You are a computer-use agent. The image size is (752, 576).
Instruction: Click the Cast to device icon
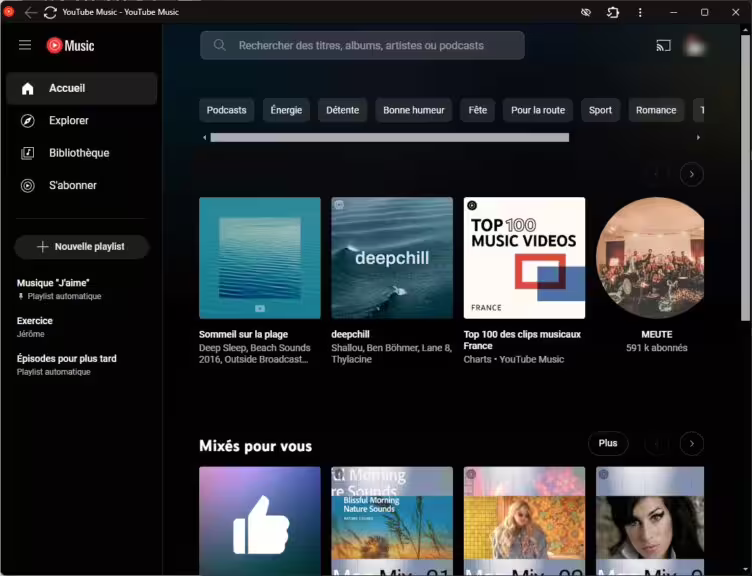click(663, 46)
